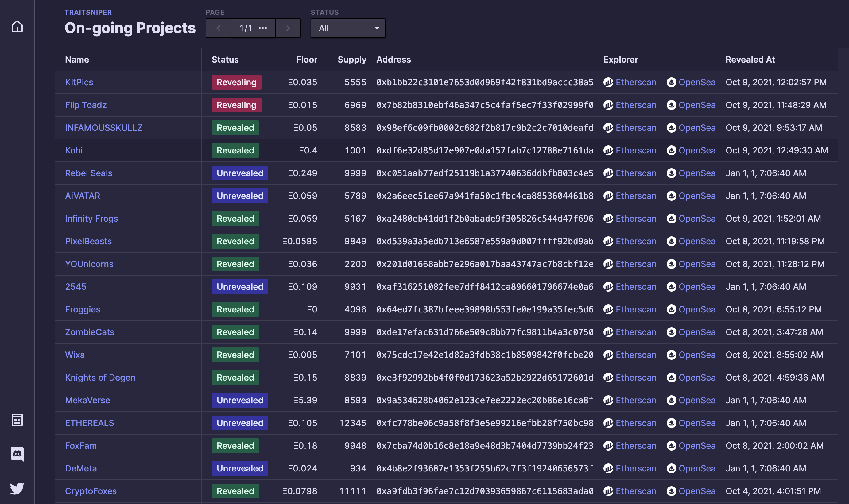Open the Rebel Seals project link
849x504 pixels.
pos(88,173)
